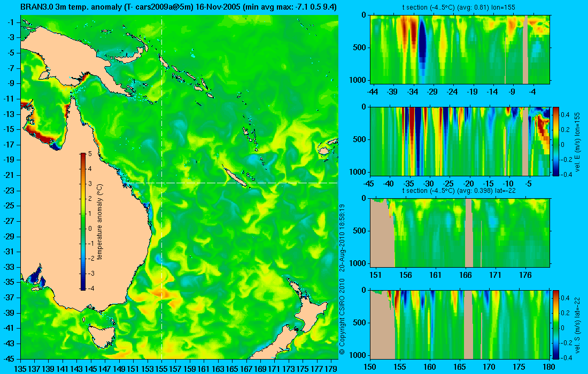Click the '20-Aug-2010 16:58:19' timestamp

coord(342,238)
